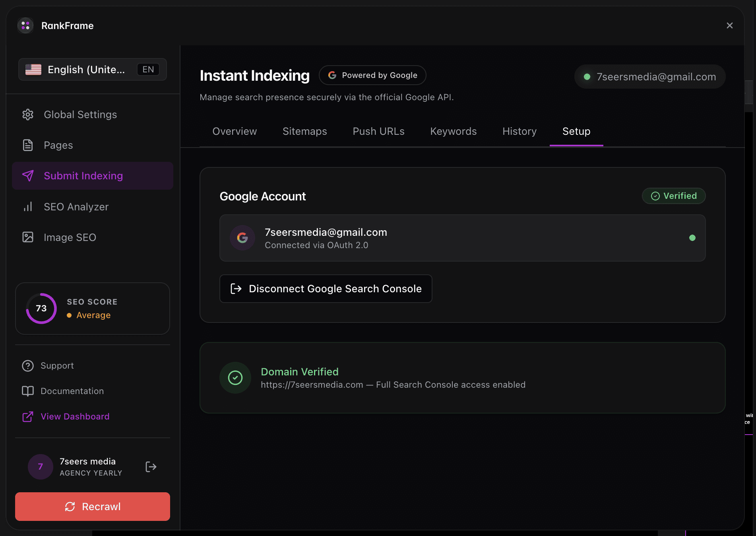This screenshot has height=536, width=756.
Task: Go to Pages section
Action: click(93, 145)
